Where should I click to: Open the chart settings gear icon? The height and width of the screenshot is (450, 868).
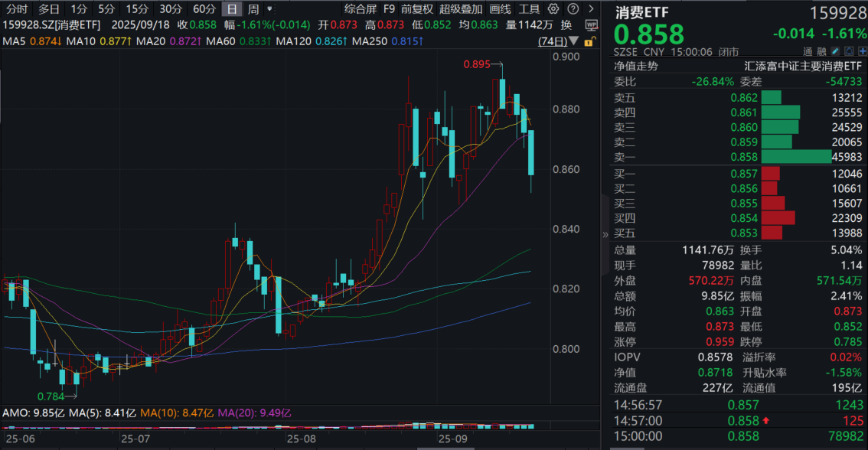[555, 9]
